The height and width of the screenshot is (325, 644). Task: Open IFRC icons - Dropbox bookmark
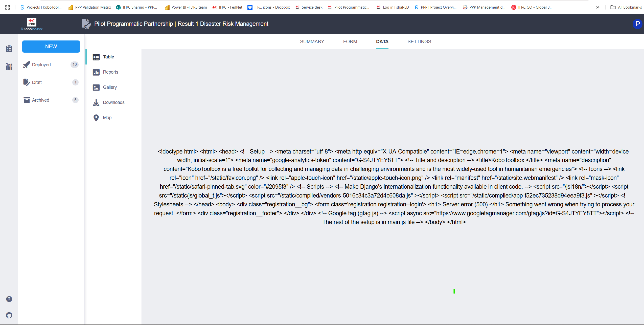[x=269, y=7]
